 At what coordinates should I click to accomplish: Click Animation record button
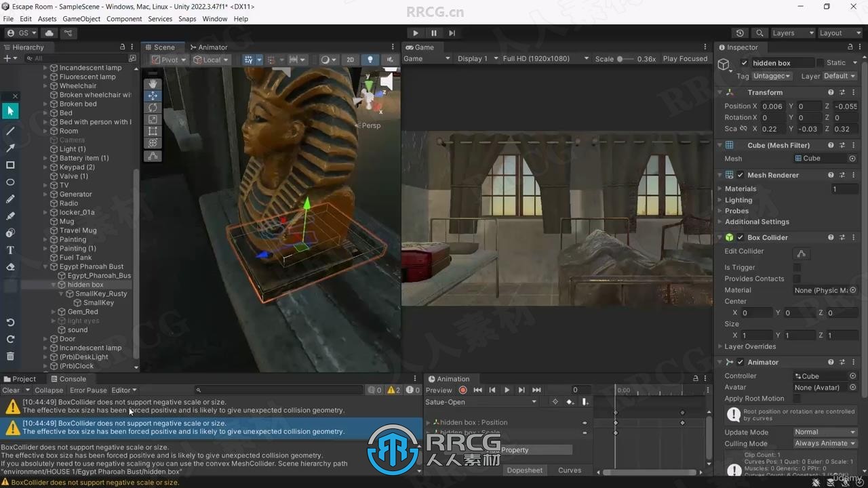(463, 390)
